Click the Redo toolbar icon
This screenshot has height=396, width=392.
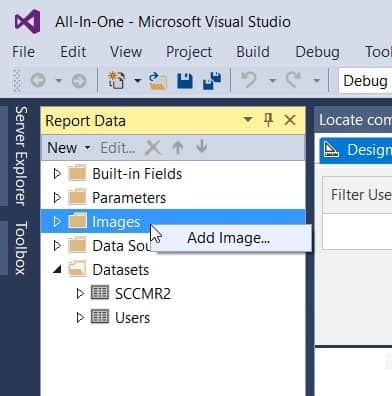click(293, 80)
